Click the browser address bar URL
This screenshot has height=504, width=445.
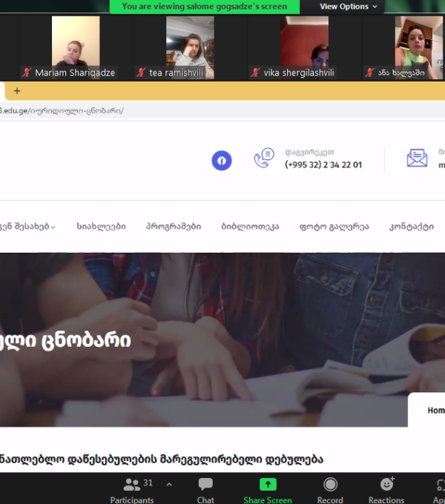tap(62, 111)
